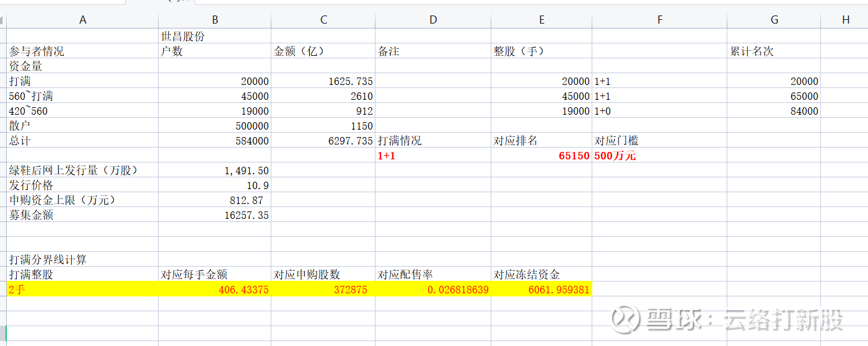Viewport: 868px width, 346px height.
Task: Select column C header
Action: [323, 20]
